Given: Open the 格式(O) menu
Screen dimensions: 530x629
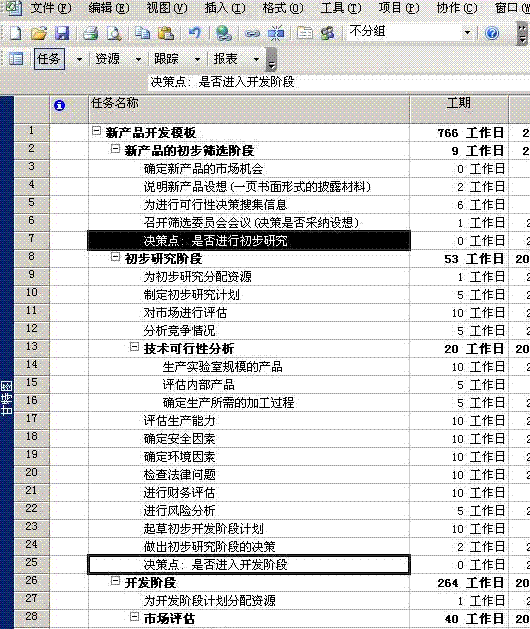Looking at the screenshot, I should tap(282, 8).
